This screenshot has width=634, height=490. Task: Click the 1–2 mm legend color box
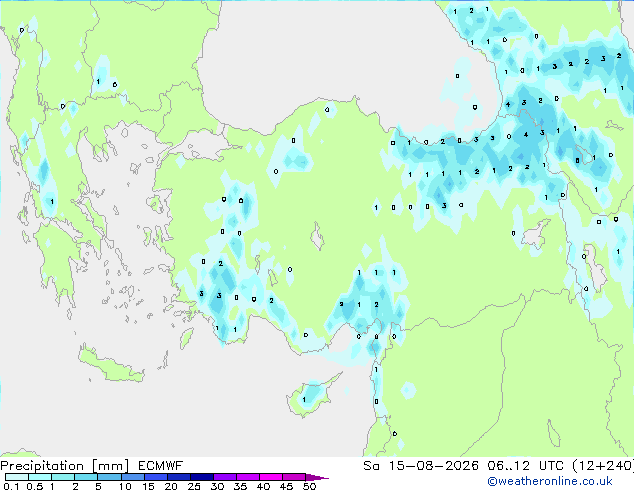point(63,477)
